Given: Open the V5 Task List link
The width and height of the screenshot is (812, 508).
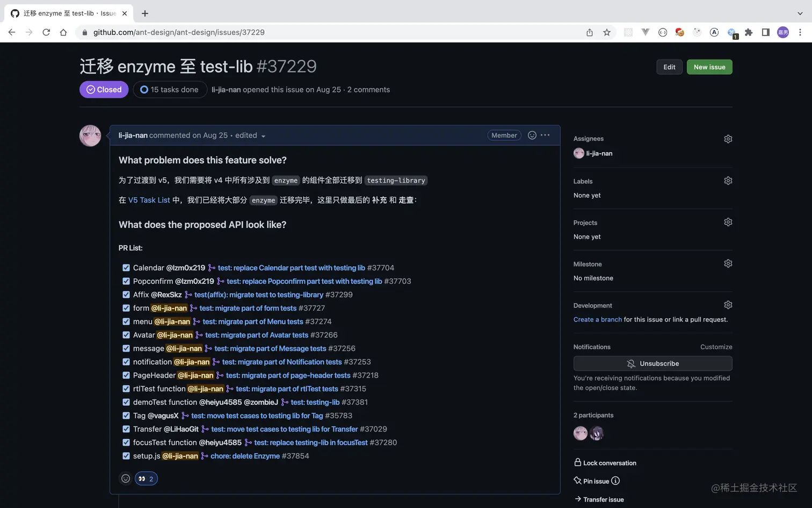Looking at the screenshot, I should [149, 200].
